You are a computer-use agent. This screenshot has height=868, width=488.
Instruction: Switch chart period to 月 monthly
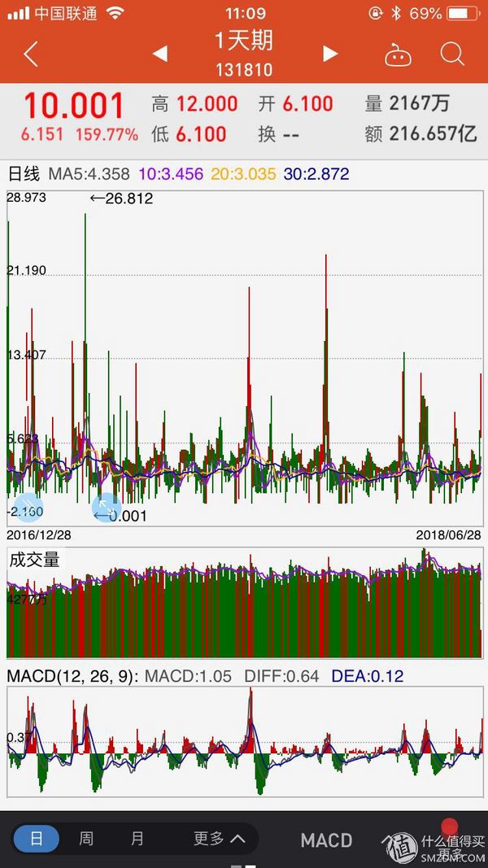coord(137,839)
